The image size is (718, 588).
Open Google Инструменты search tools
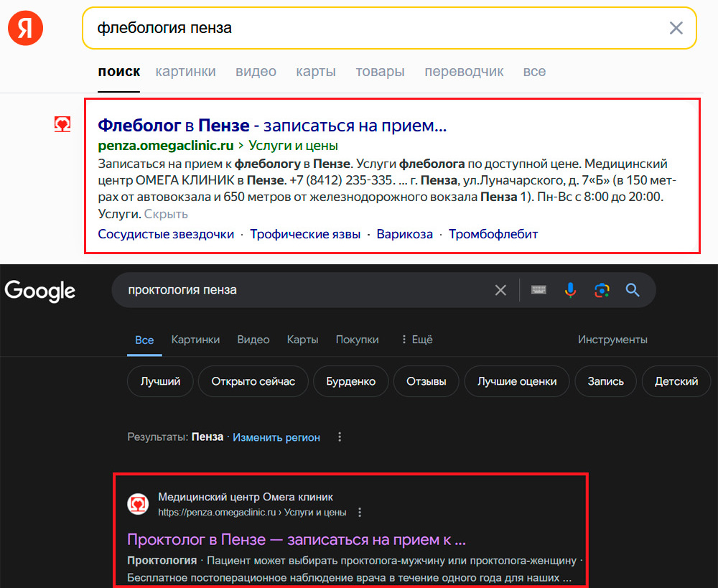pos(612,340)
